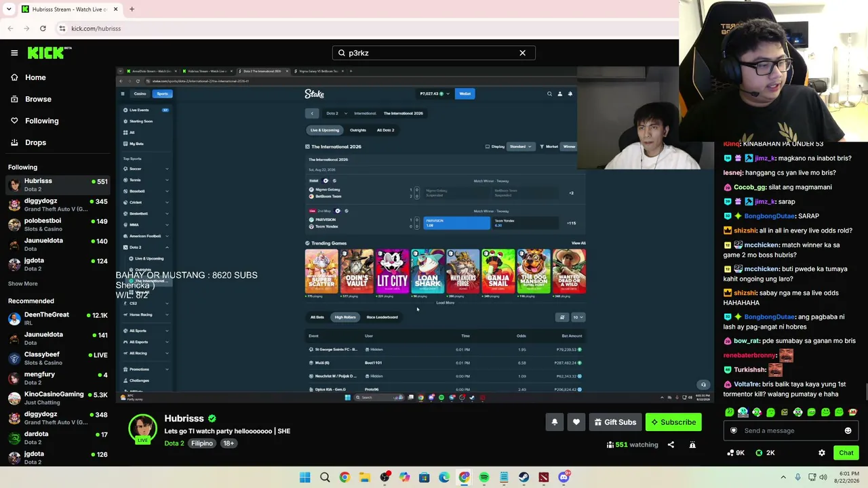The width and height of the screenshot is (868, 488).
Task: Open the polobestboi followed channel
Action: click(x=57, y=224)
